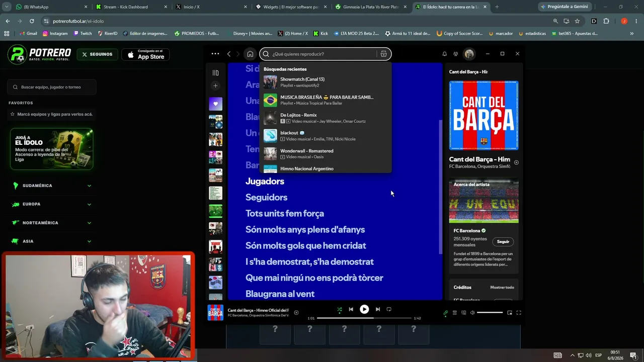The height and width of the screenshot is (362, 644).
Task: Open Chrome extensions puzzle icon
Action: pyautogui.click(x=606, y=21)
